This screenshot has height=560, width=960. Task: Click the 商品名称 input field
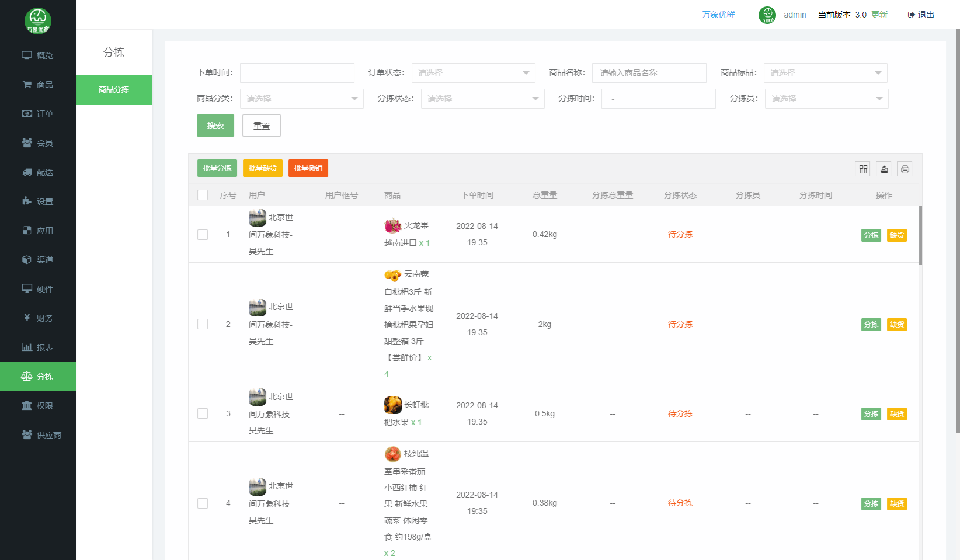point(649,73)
